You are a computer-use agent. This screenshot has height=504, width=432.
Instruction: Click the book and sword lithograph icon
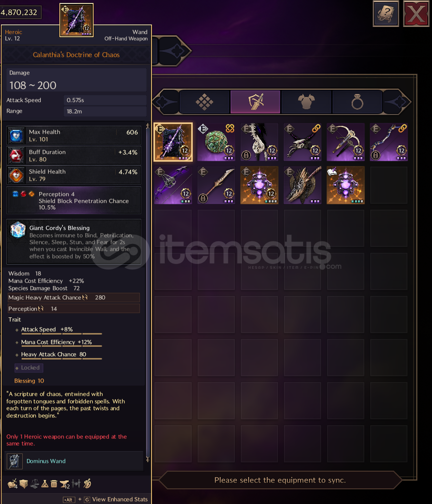(x=13, y=483)
